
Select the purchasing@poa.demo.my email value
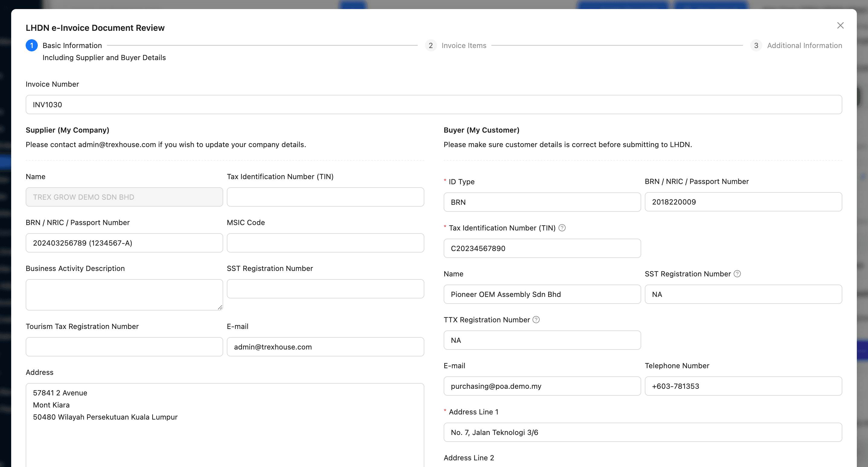pos(542,386)
